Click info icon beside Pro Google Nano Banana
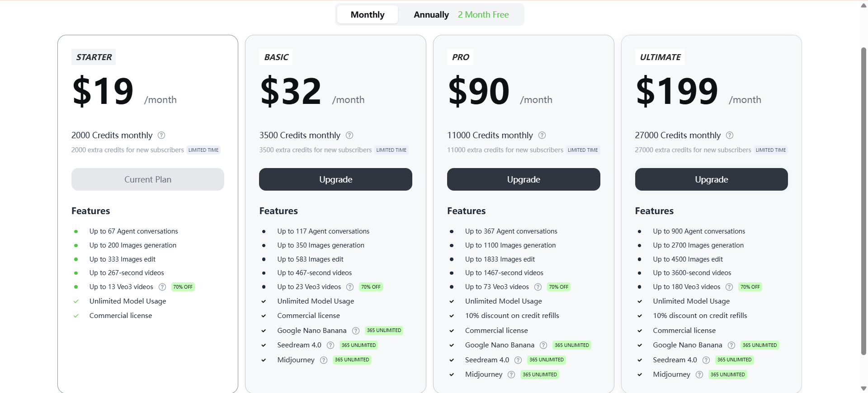The image size is (868, 393). point(543,345)
